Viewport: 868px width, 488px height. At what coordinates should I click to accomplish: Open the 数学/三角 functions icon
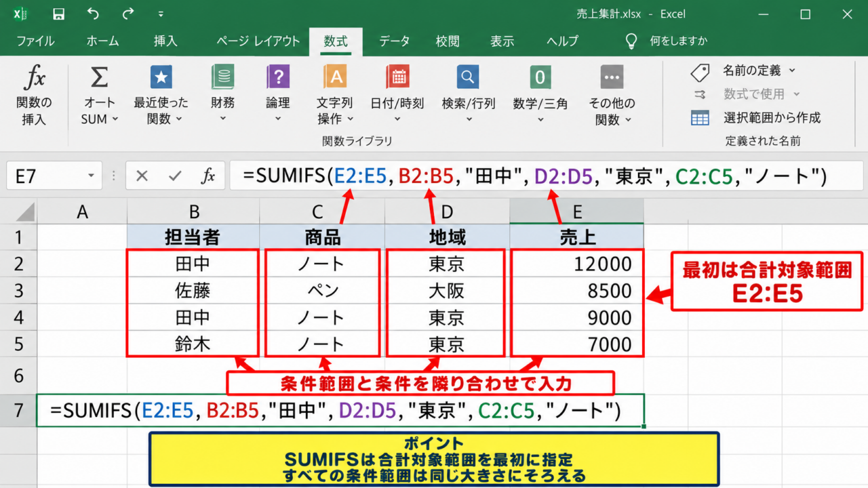tap(540, 77)
